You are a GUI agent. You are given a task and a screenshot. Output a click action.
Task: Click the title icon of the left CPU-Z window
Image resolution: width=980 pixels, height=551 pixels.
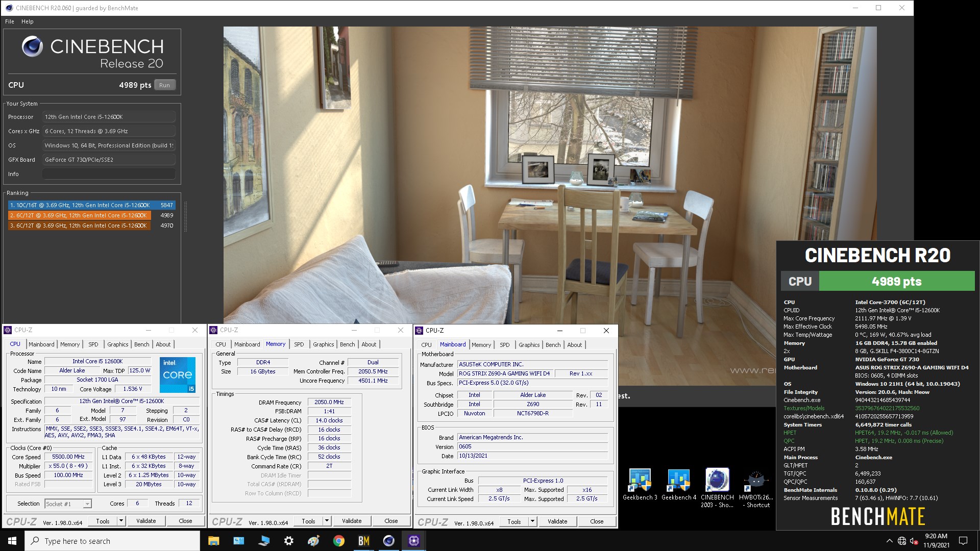(8, 330)
